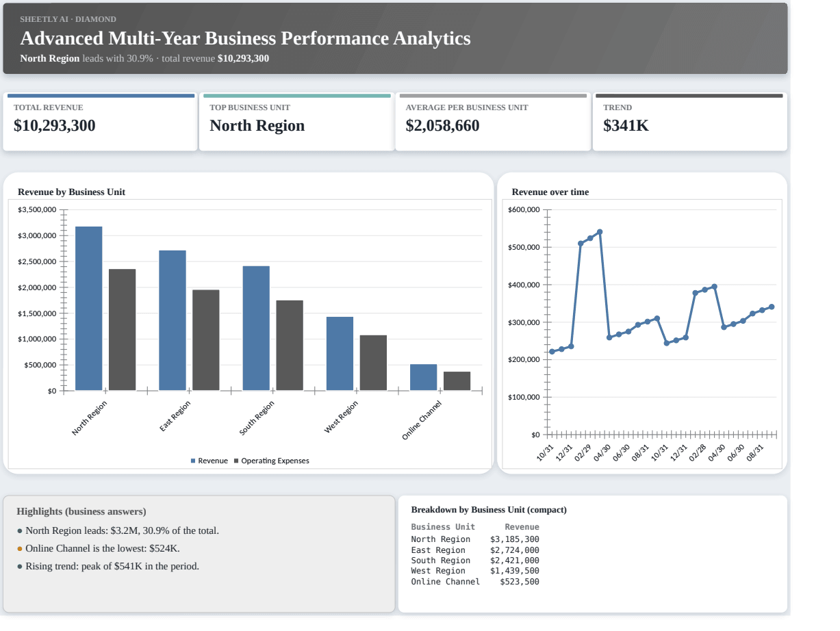Click the Online Channel axis label under bars
The image size is (840, 631).
pos(422,420)
